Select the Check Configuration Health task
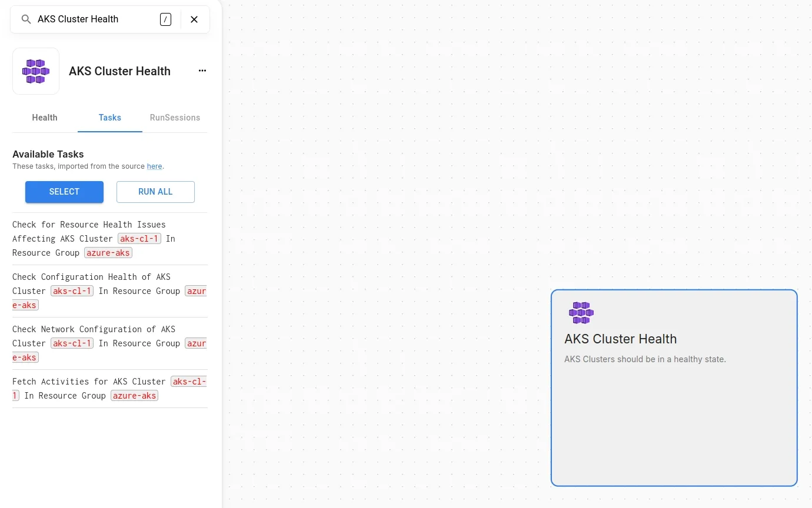Screen dimensions: 812x508 (91, 277)
